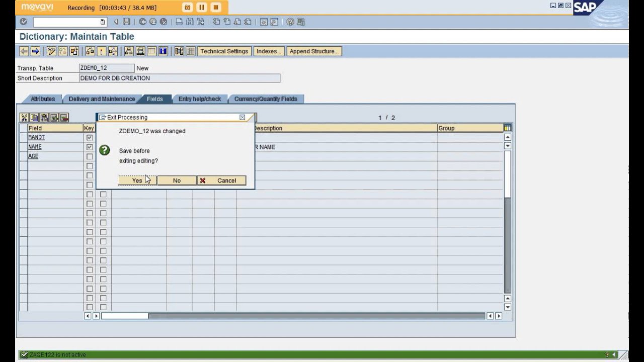Click the Insert row icon above the table
Viewport: 644px width, 362px height.
coord(54,118)
